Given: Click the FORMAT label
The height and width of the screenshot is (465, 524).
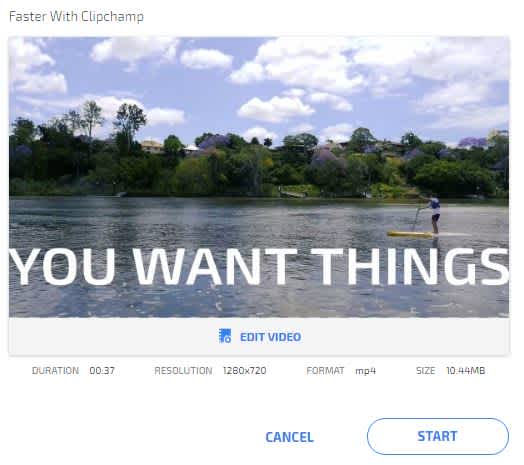Looking at the screenshot, I should pyautogui.click(x=325, y=370).
